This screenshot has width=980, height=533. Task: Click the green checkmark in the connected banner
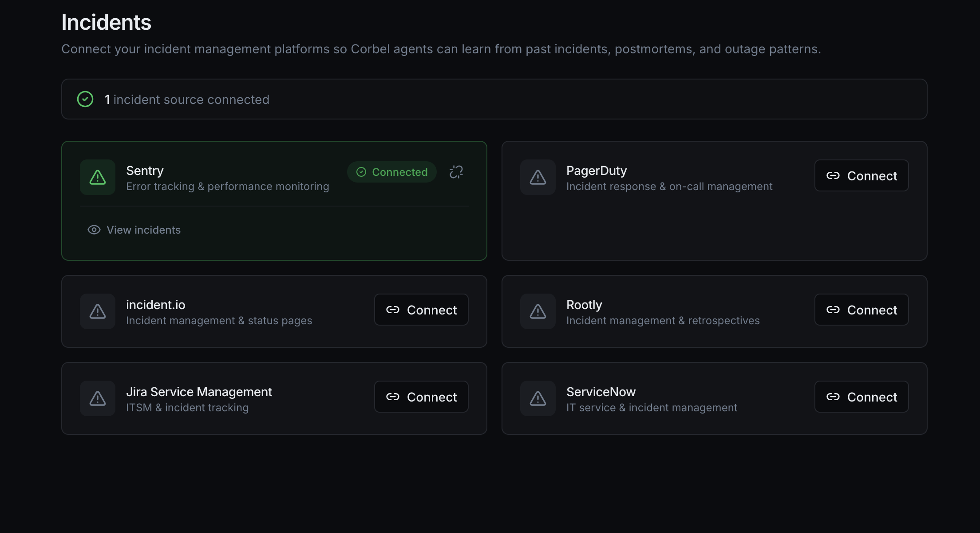(x=85, y=99)
